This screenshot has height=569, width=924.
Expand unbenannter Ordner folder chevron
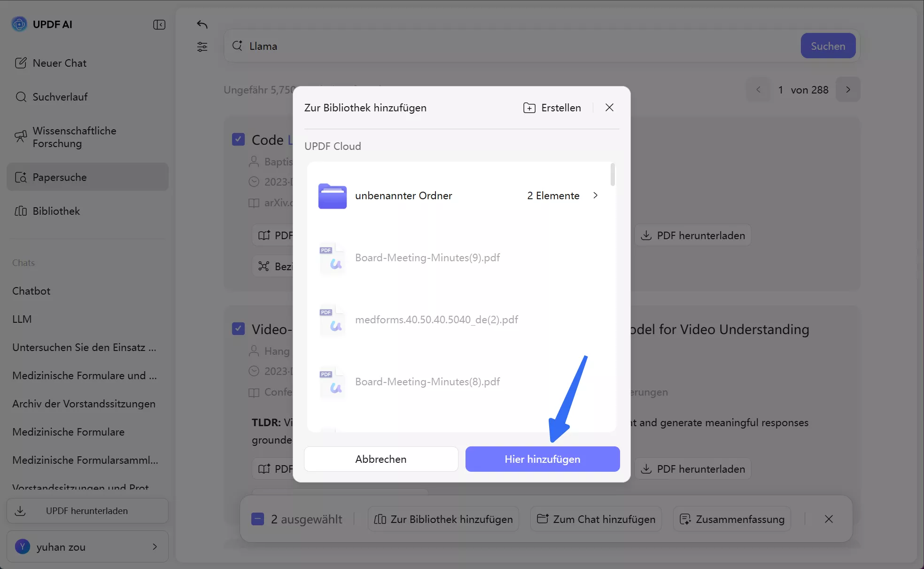pos(595,195)
